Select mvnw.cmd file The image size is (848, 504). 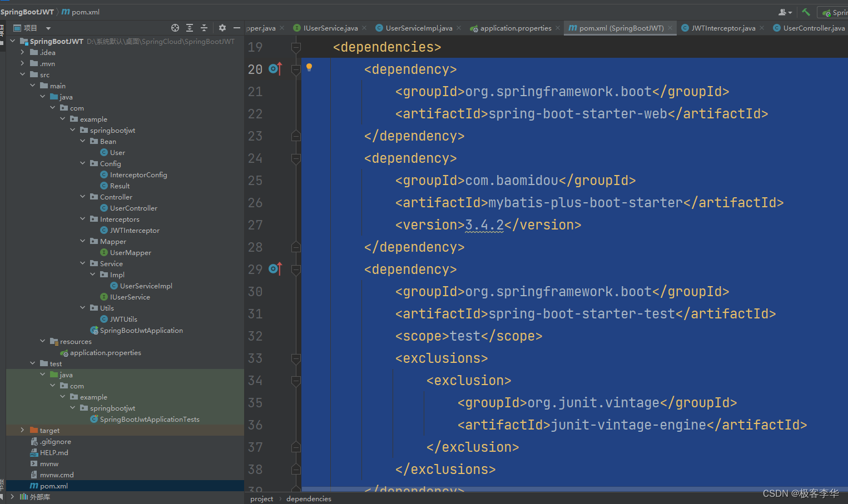point(57,475)
